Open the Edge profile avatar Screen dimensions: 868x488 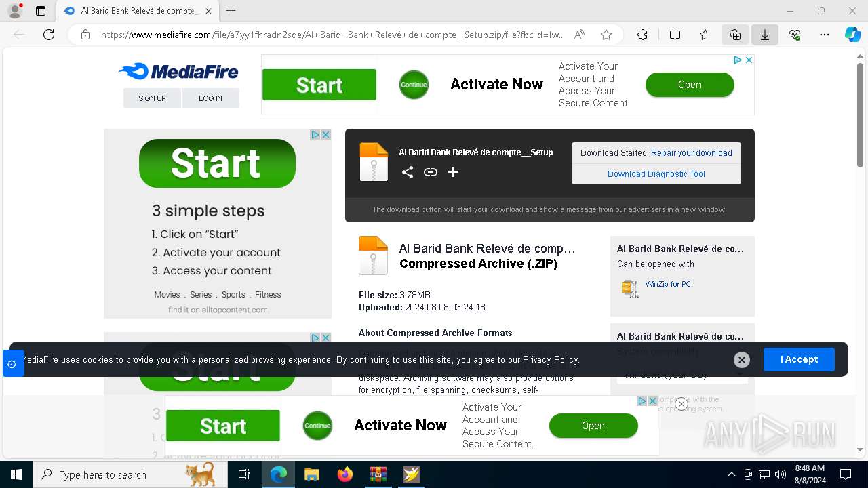[15, 11]
